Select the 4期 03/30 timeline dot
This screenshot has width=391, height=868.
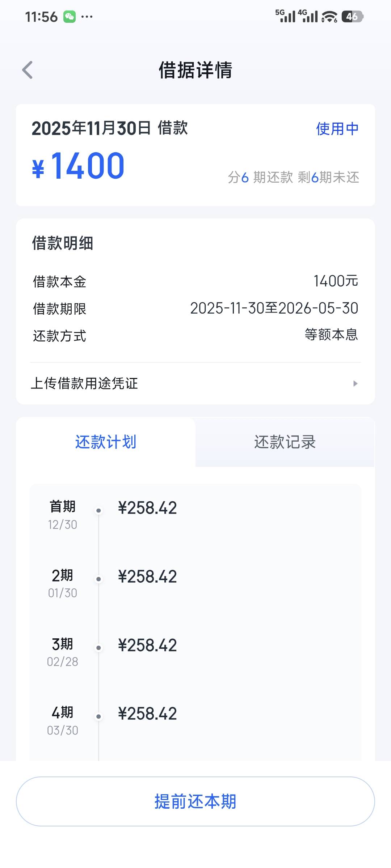pyautogui.click(x=98, y=716)
